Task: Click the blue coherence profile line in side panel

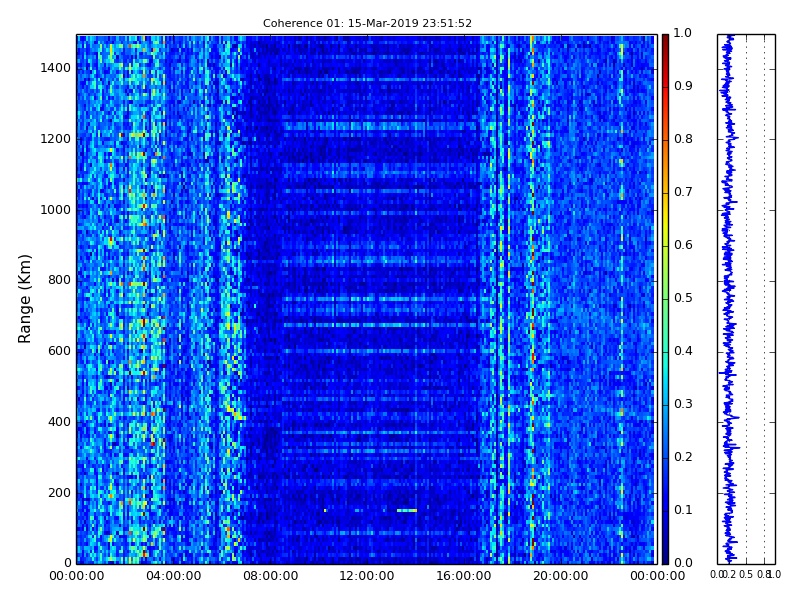Action: pos(729,299)
